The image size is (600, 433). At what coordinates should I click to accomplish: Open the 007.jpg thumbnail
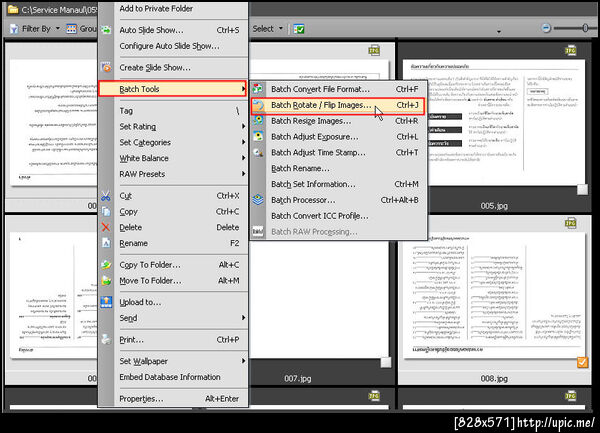pos(318,298)
